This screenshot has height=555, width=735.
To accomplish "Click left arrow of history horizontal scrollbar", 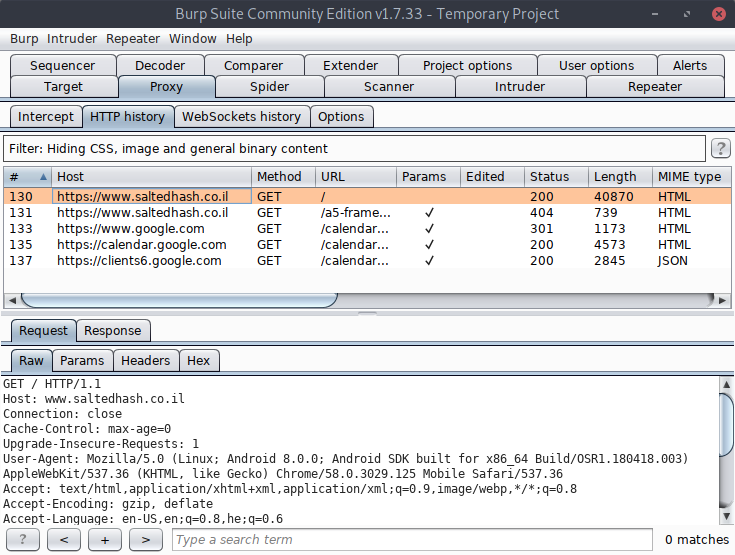I will coord(12,300).
